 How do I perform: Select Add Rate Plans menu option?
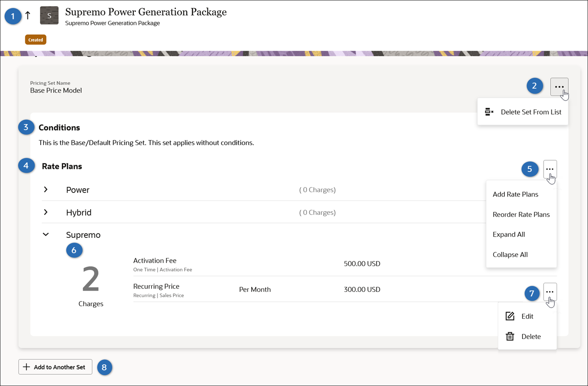coord(515,194)
